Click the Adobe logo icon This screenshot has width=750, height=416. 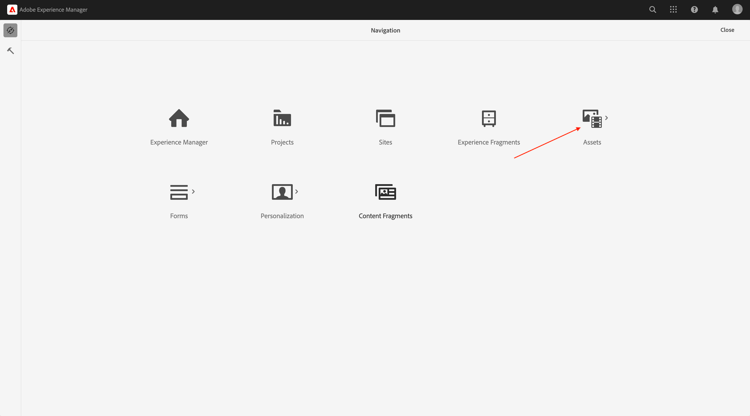point(12,10)
